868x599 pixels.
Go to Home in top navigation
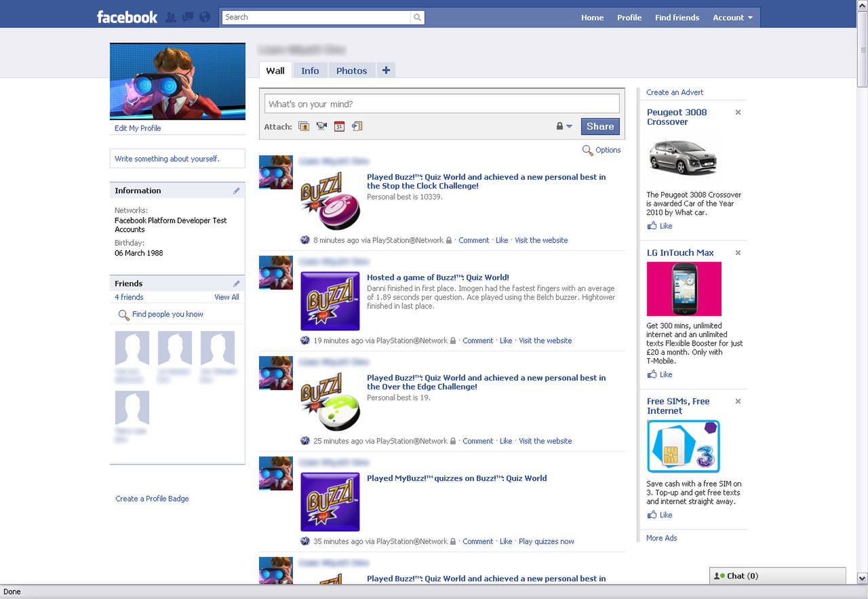tap(592, 18)
